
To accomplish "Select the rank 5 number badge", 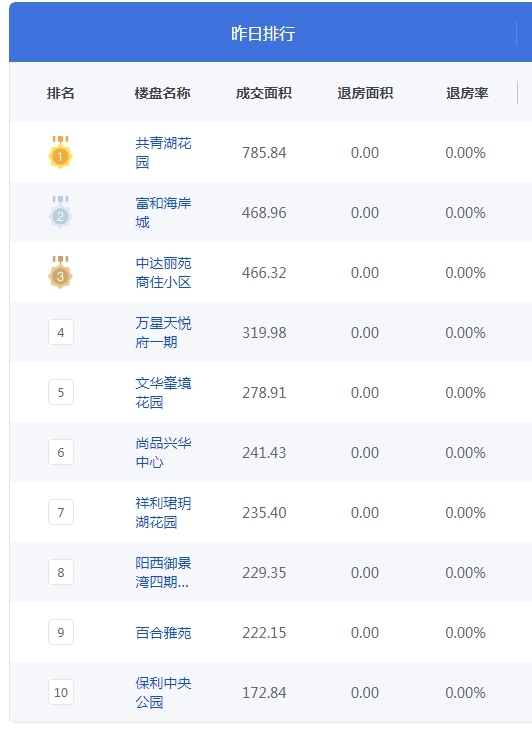I will (61, 393).
